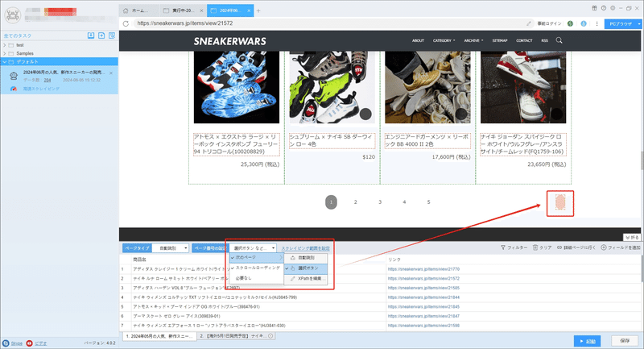
Task: Expand the Samples folder
Action: pyautogui.click(x=5, y=53)
